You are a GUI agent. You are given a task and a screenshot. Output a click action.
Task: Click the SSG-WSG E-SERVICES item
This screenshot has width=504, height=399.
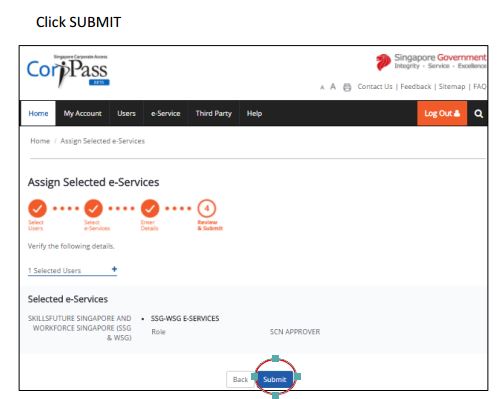[x=185, y=318]
